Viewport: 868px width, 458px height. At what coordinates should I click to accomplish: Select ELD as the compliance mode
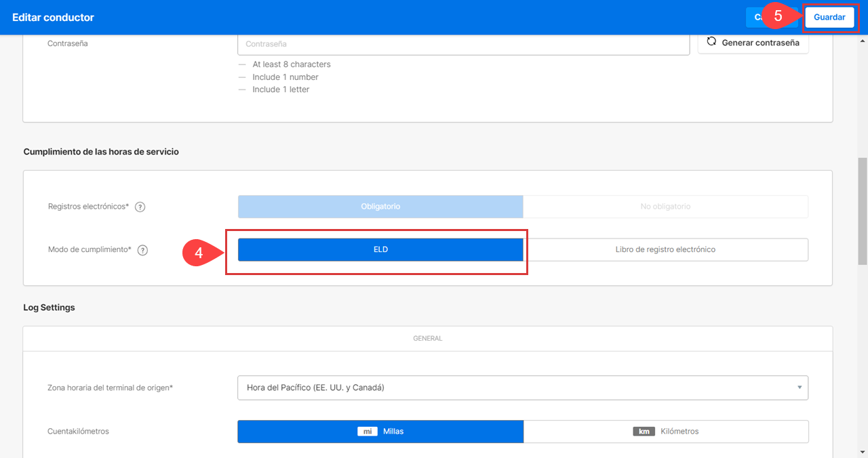pos(380,249)
